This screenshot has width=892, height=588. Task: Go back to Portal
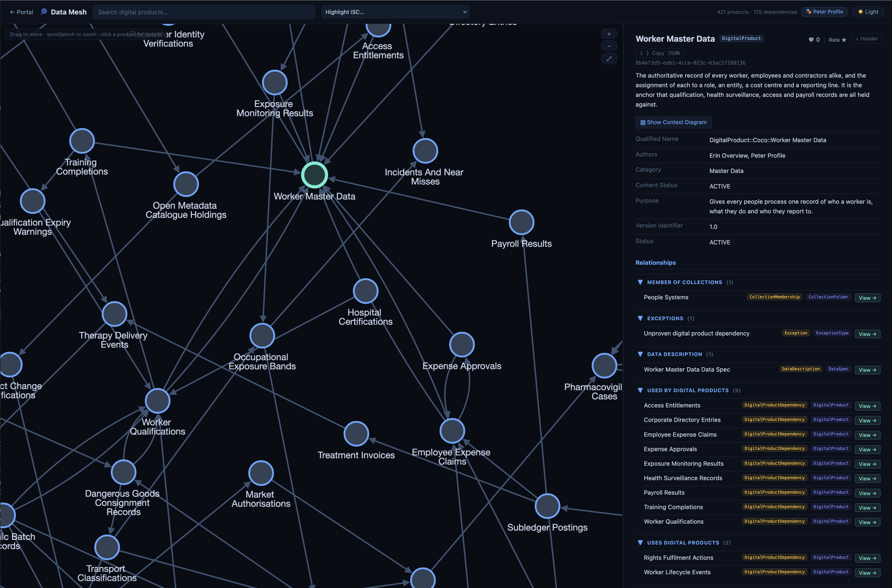(x=21, y=12)
